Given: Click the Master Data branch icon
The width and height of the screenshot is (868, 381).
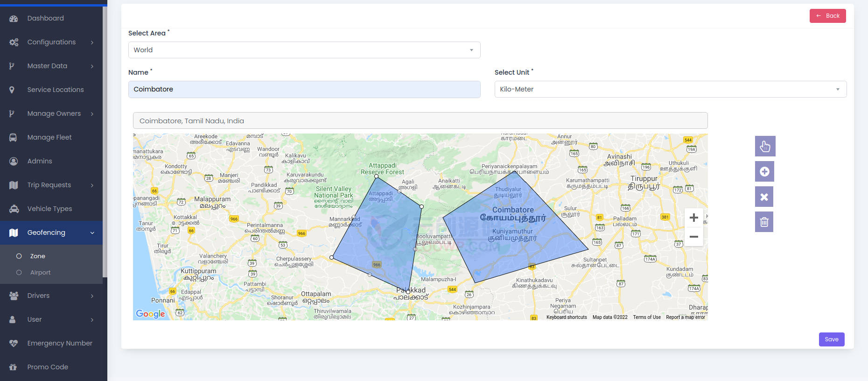Looking at the screenshot, I should coord(12,66).
